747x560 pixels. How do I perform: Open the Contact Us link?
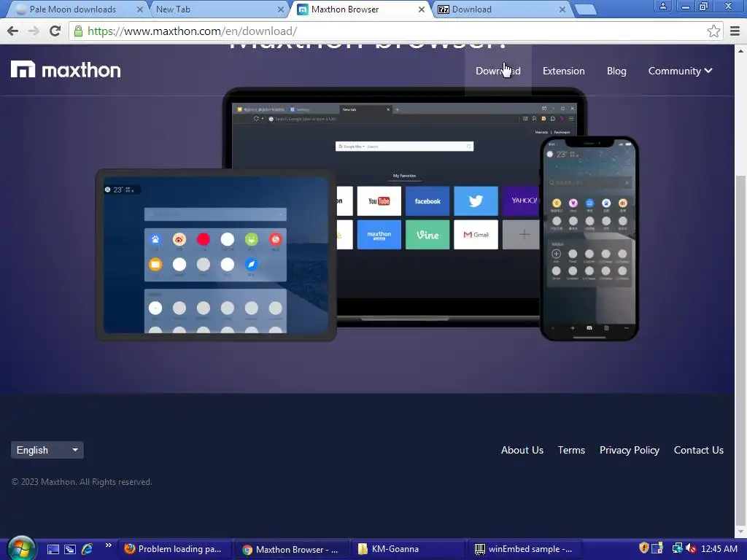[x=698, y=450]
